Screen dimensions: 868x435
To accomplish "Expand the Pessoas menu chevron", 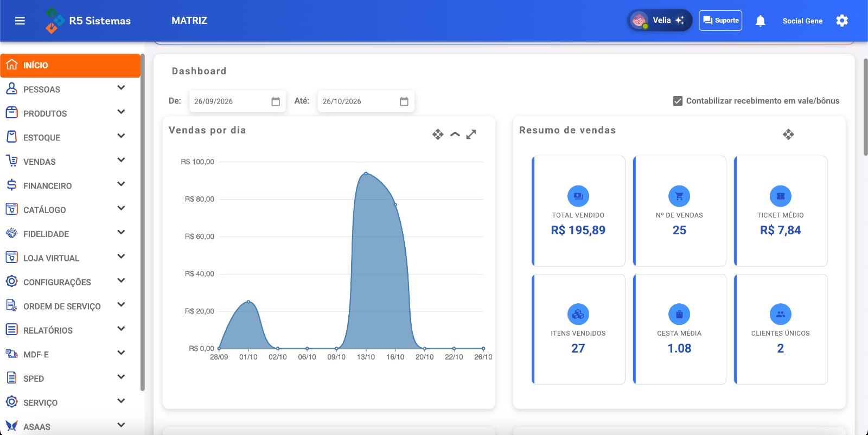I will pos(121,88).
